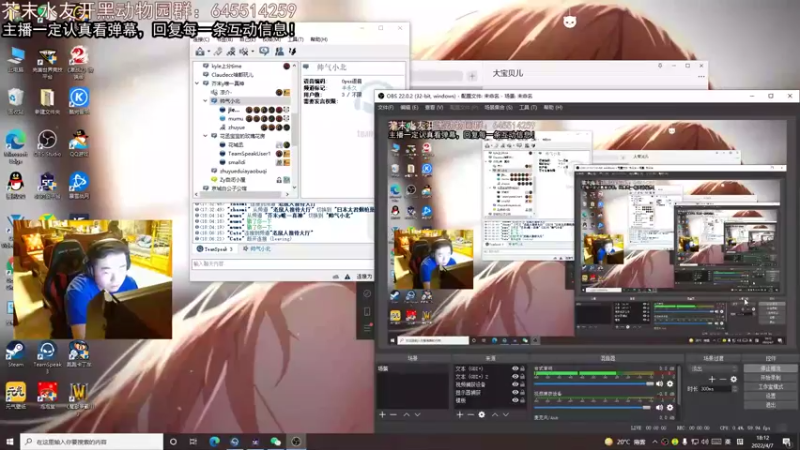Collapse 帅气小北 channel expander in TeamSpeak

click(206, 101)
